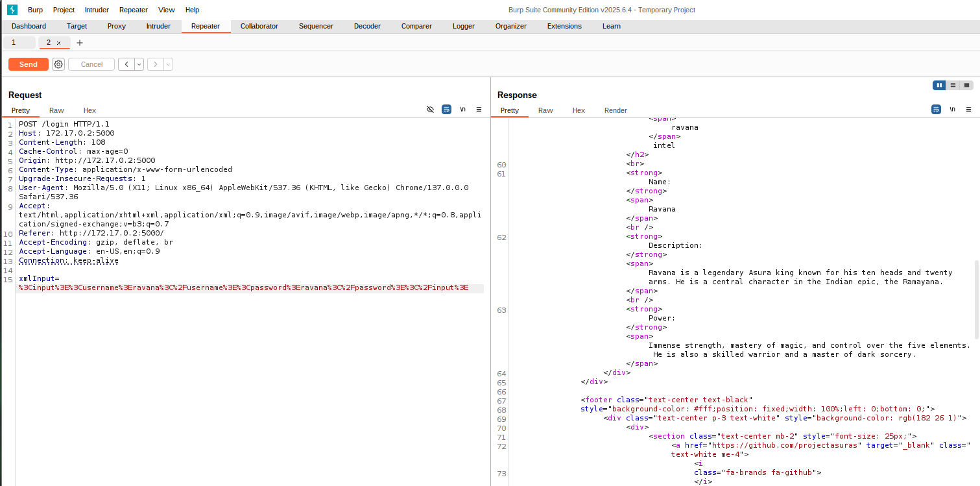The height and width of the screenshot is (486, 980).
Task: Open the Burp menu
Action: [36, 10]
